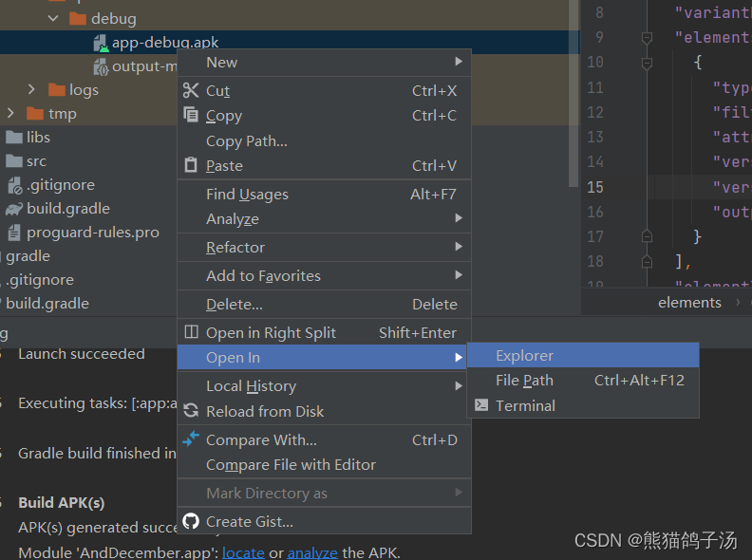Click the Open in Right Split icon

[192, 332]
